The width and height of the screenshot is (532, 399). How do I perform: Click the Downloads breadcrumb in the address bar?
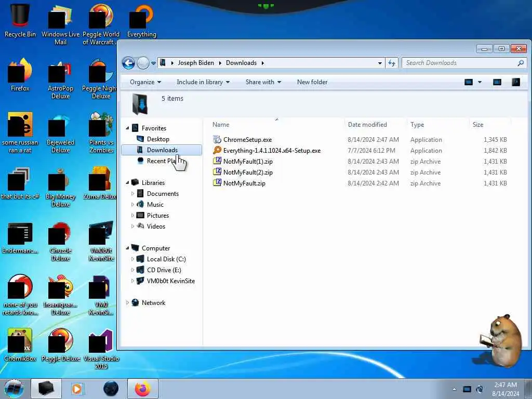pos(241,63)
